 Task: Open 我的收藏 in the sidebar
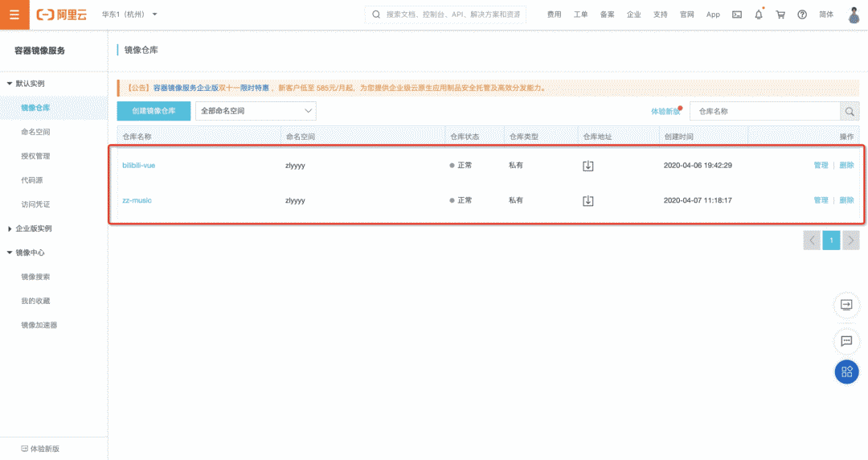click(x=35, y=301)
